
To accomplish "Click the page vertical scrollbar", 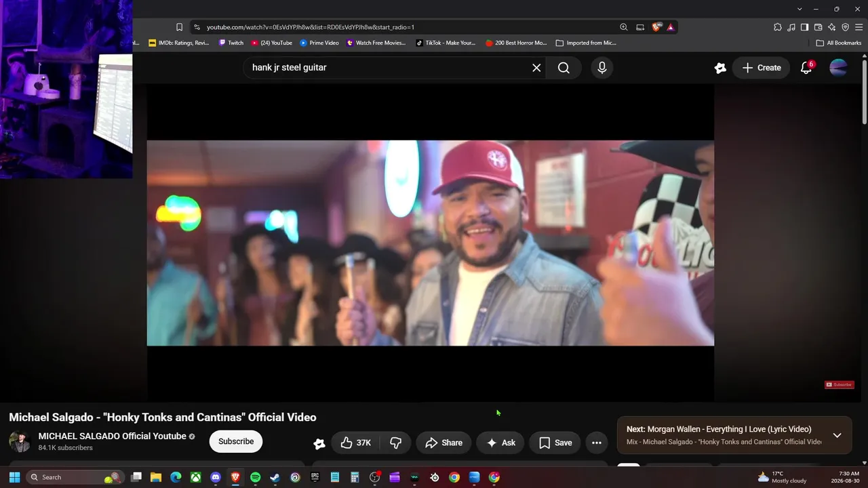I will (x=864, y=91).
